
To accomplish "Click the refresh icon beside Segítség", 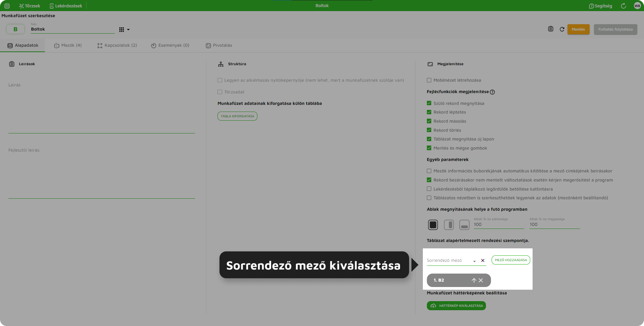I will click(624, 6).
